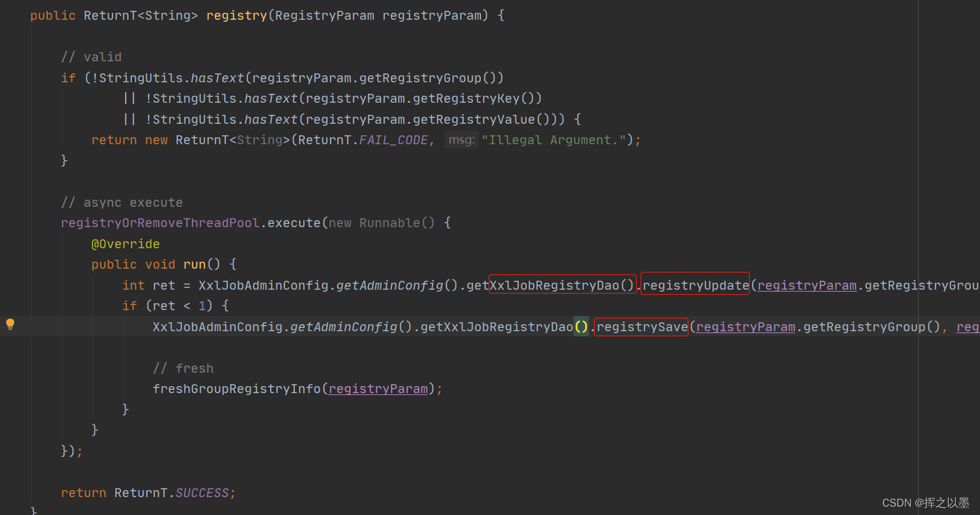The width and height of the screenshot is (980, 515).
Task: Click 'ret < 1' condition
Action: click(x=179, y=306)
